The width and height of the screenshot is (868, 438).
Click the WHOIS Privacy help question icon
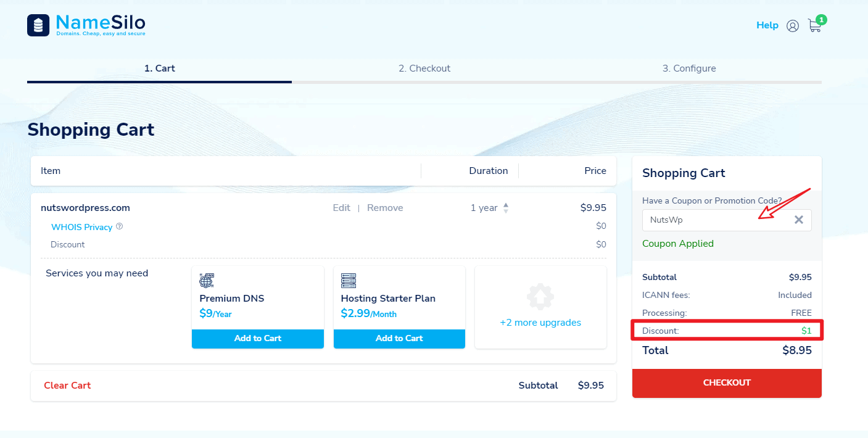coord(120,226)
